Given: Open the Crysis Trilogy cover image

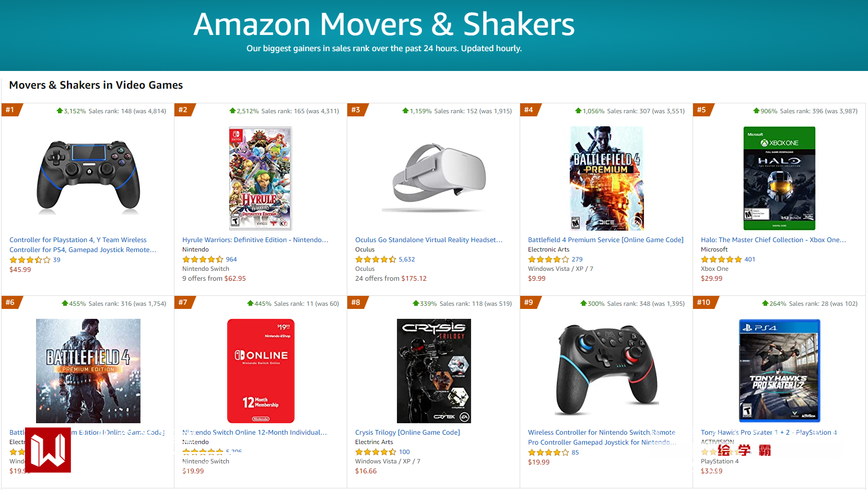Looking at the screenshot, I should [x=433, y=371].
